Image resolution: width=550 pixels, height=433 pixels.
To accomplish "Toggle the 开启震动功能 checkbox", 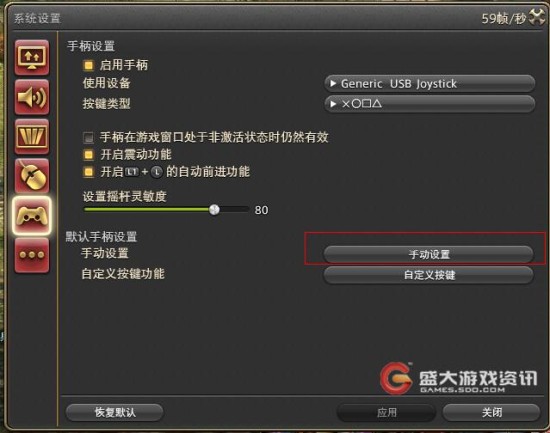I will 88,155.
